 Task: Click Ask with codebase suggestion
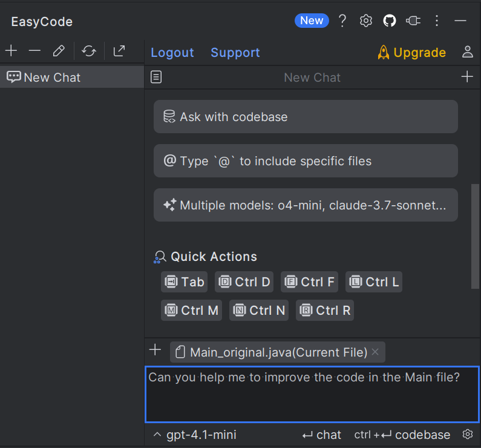tap(306, 117)
